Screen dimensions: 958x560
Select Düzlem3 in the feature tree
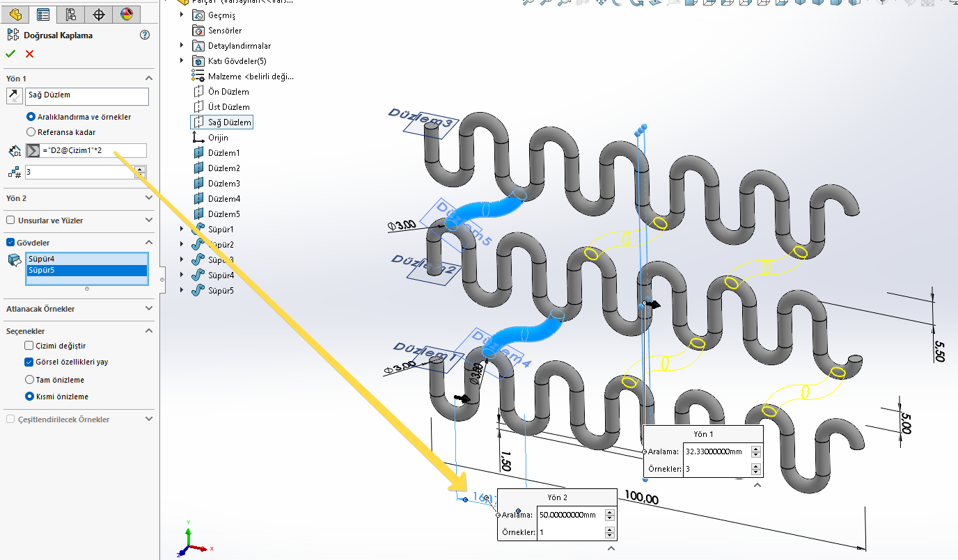click(x=223, y=184)
